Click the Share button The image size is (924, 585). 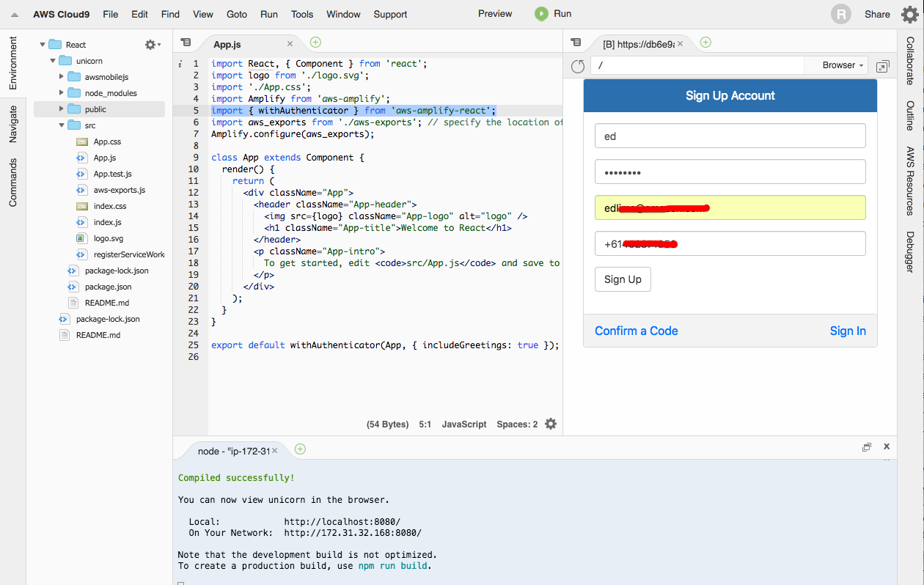(x=877, y=14)
